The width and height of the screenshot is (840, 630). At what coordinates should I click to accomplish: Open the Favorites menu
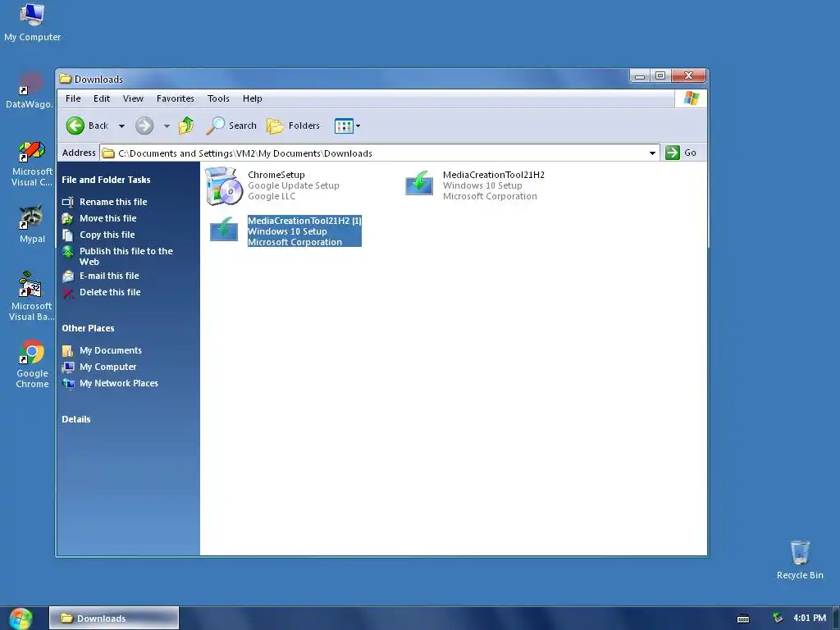pos(176,98)
